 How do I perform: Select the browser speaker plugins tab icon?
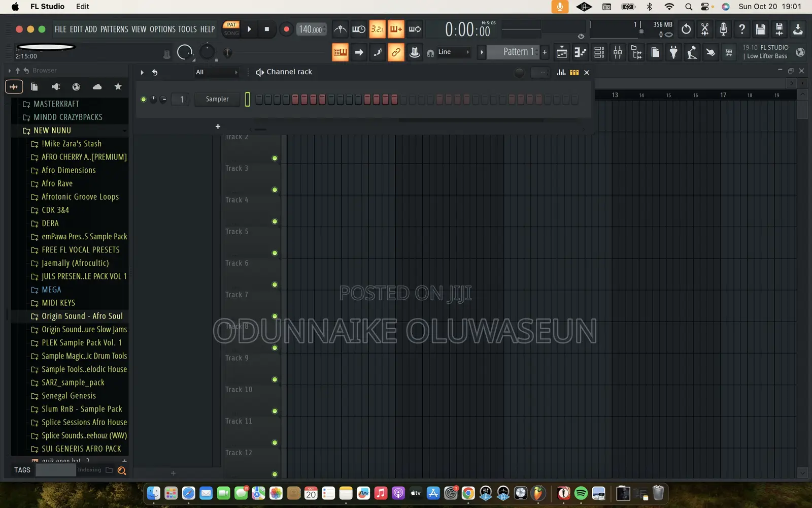tap(55, 87)
